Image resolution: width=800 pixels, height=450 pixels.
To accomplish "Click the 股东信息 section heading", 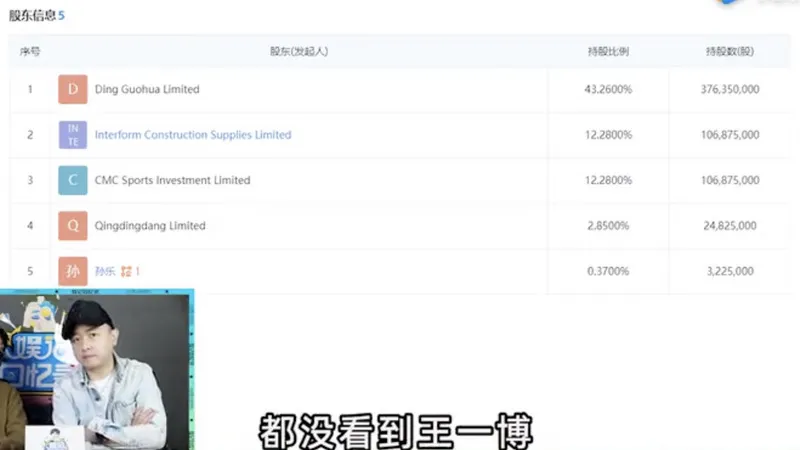I will click(x=32, y=15).
